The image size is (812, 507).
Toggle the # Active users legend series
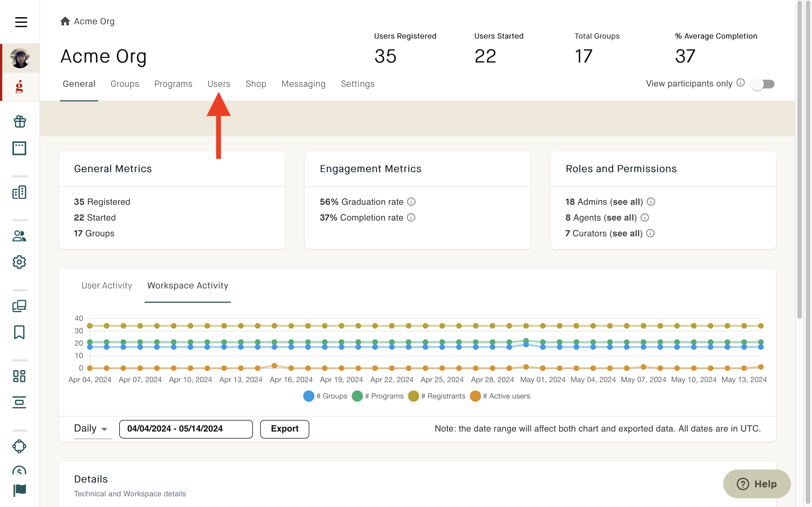tap(500, 396)
